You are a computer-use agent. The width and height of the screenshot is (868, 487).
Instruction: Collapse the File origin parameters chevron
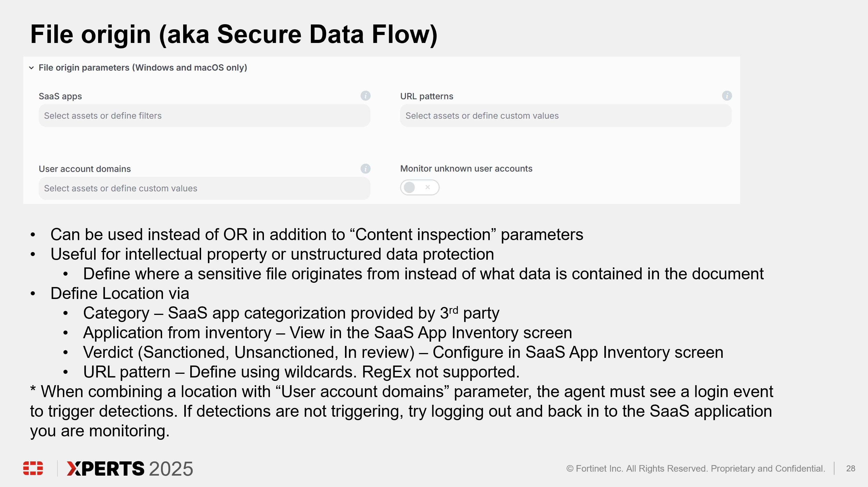31,68
